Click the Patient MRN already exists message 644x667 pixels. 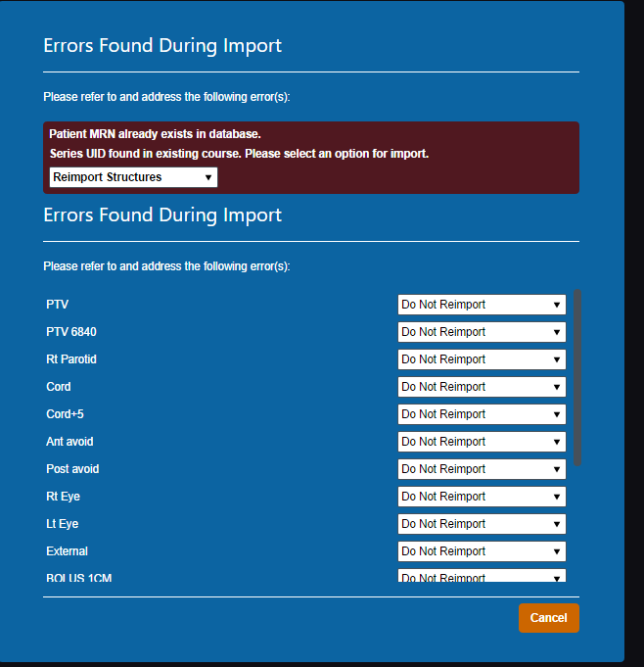155,134
